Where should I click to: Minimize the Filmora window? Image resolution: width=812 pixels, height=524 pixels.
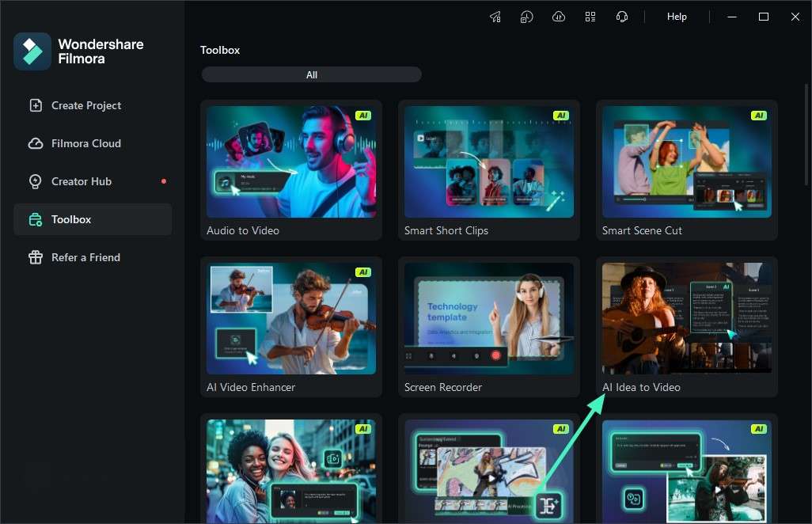click(732, 17)
